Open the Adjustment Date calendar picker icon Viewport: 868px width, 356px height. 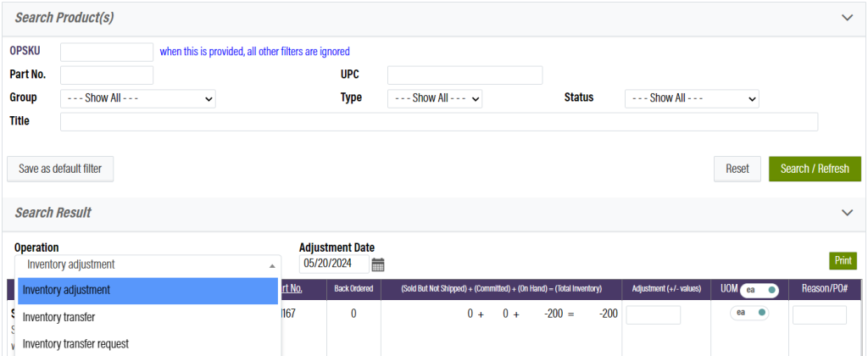click(x=378, y=264)
